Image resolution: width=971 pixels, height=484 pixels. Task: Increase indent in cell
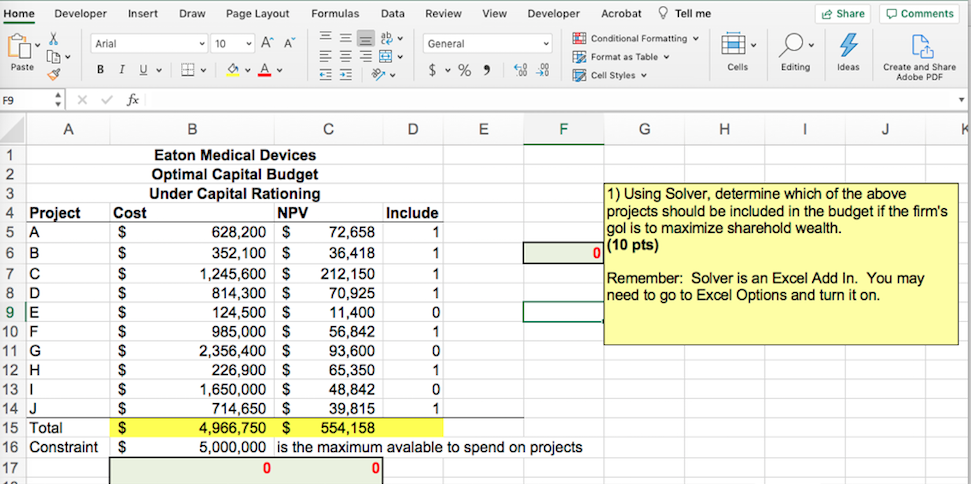tap(347, 75)
